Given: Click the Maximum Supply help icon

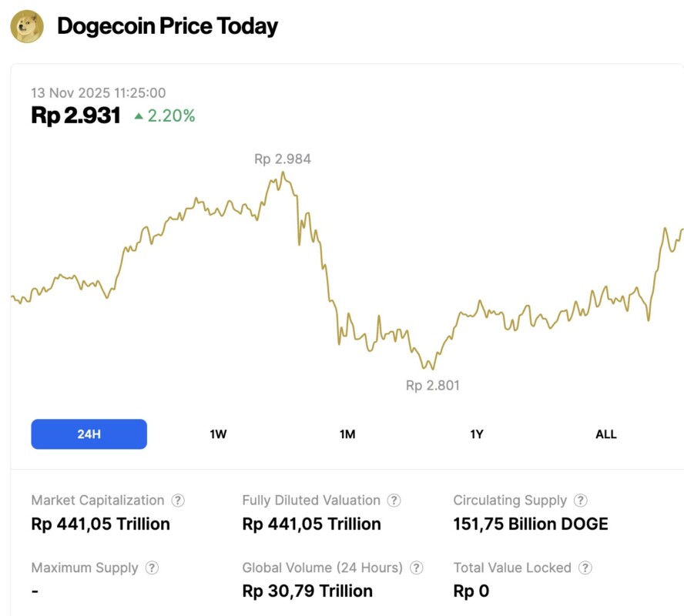Looking at the screenshot, I should pos(152,568).
